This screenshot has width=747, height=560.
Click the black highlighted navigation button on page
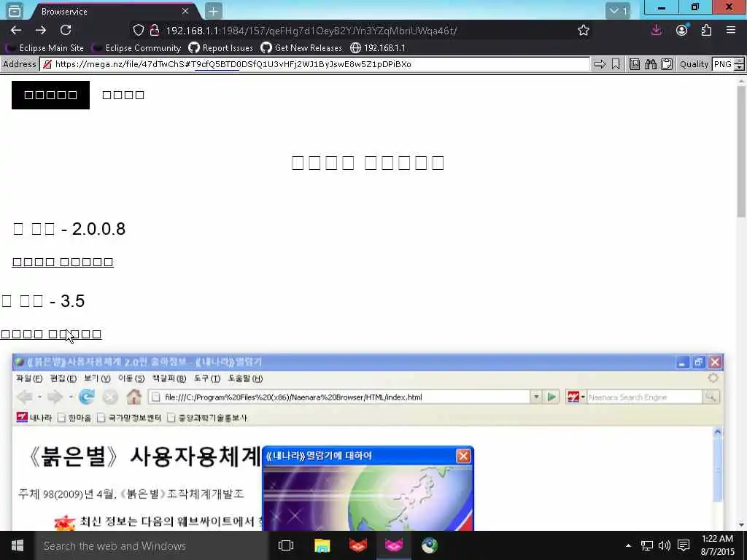pyautogui.click(x=50, y=95)
